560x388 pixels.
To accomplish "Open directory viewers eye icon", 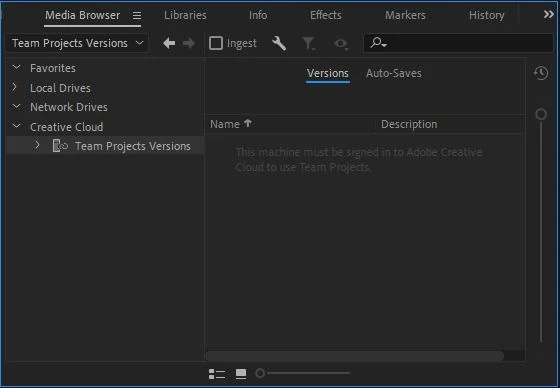I will coord(341,44).
